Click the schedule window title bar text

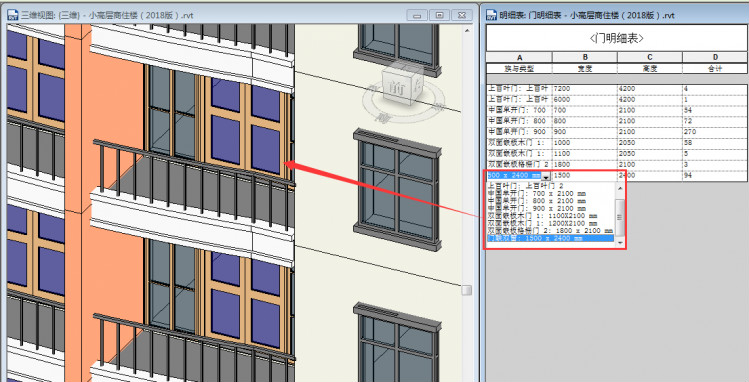587,15
